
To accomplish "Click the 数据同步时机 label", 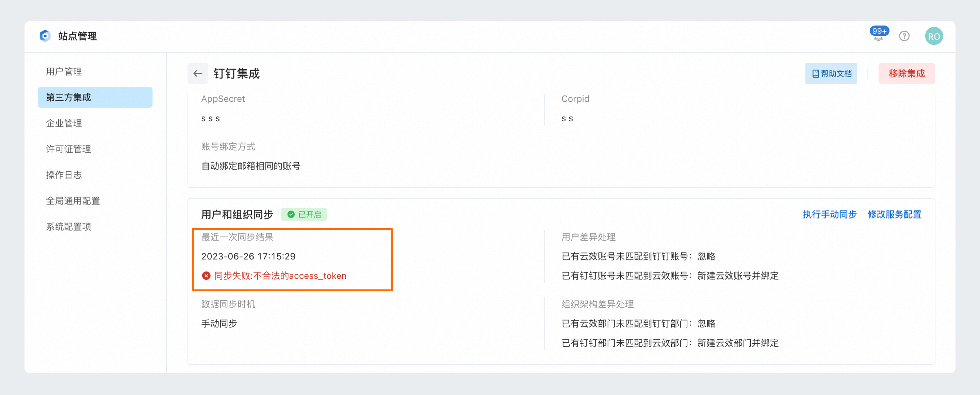I will [x=228, y=304].
